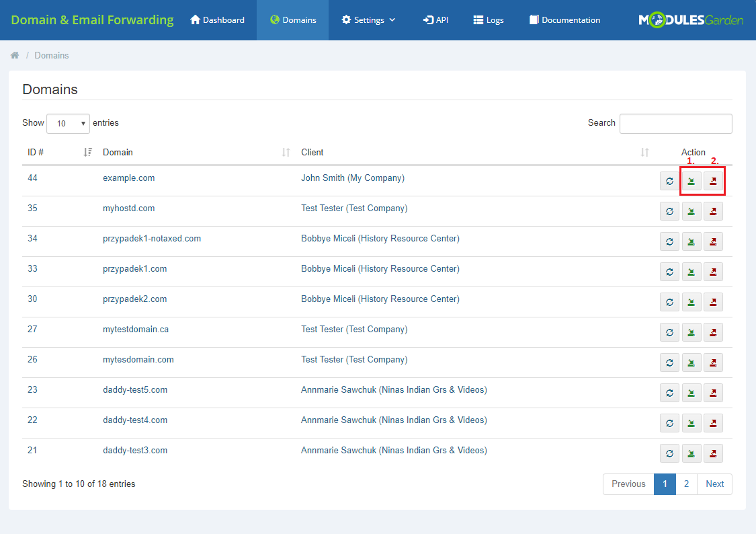Click the green icon for przypadek2.com
756x534 pixels.
(x=691, y=302)
